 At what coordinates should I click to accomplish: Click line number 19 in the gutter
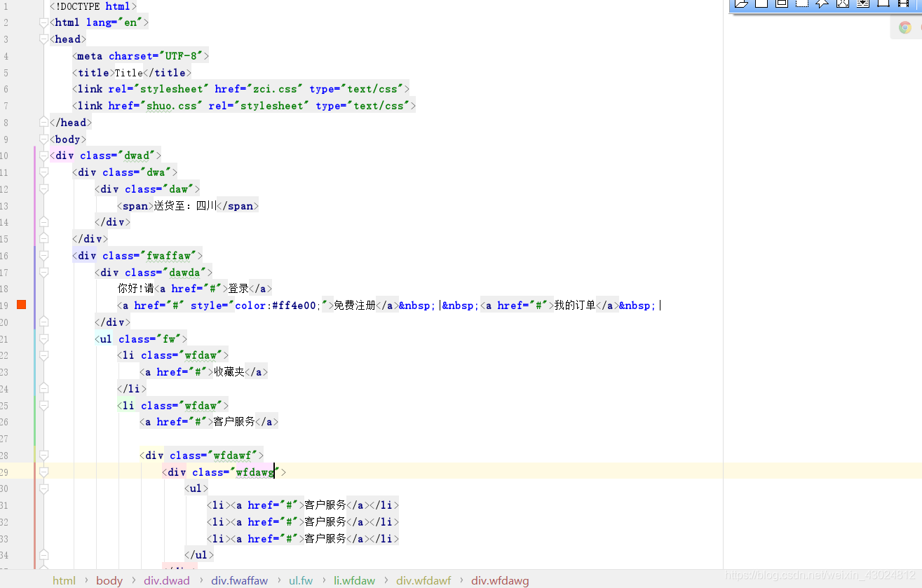tap(4, 306)
